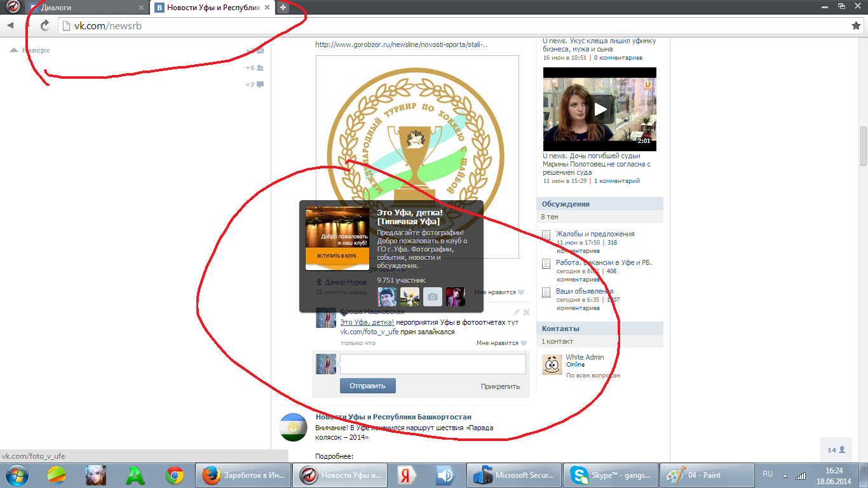Open 1 комментарий under the second video
Image resolution: width=868 pixels, height=488 pixels.
coord(616,181)
